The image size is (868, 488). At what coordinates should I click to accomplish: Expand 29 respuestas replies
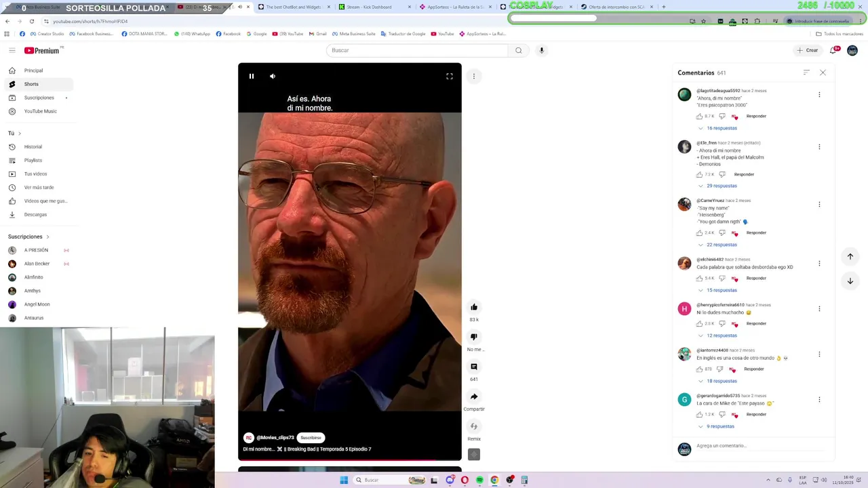[717, 186]
